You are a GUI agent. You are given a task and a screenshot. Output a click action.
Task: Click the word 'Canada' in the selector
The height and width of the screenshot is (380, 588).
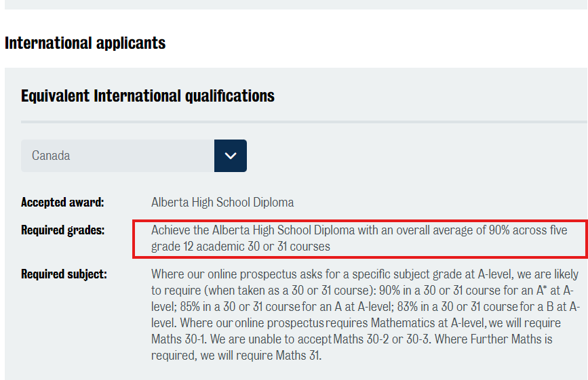pos(51,156)
